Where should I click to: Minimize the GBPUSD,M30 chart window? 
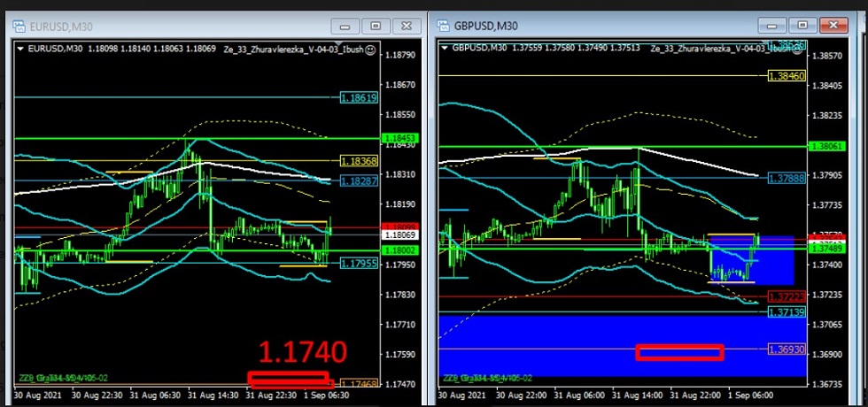771,26
